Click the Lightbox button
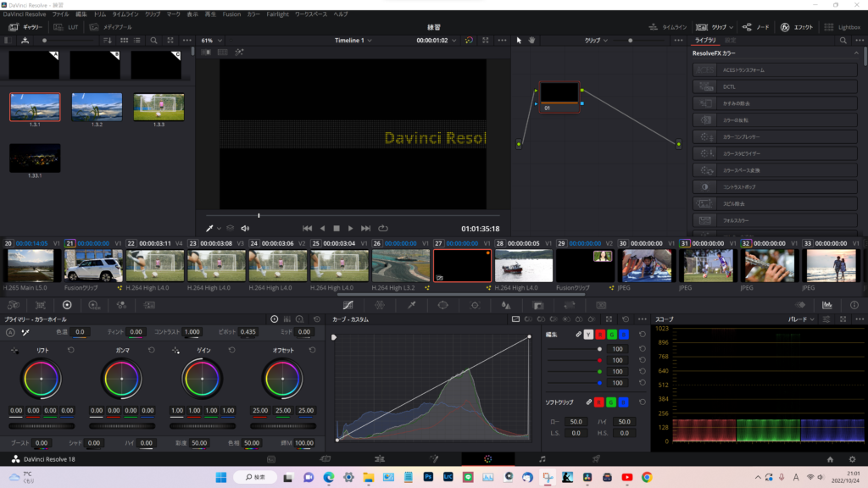Viewport: 868px width, 488px height. pos(843,27)
